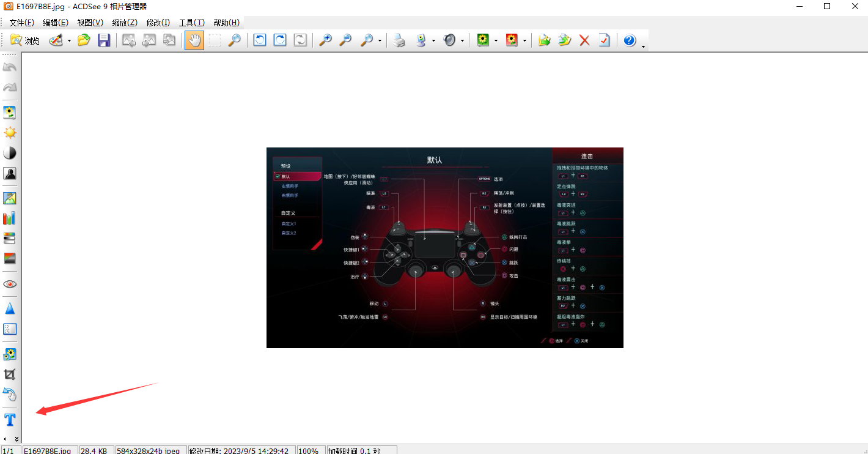Enable the rectangular selection tool
Image resolution: width=868 pixels, height=454 pixels.
[x=214, y=40]
